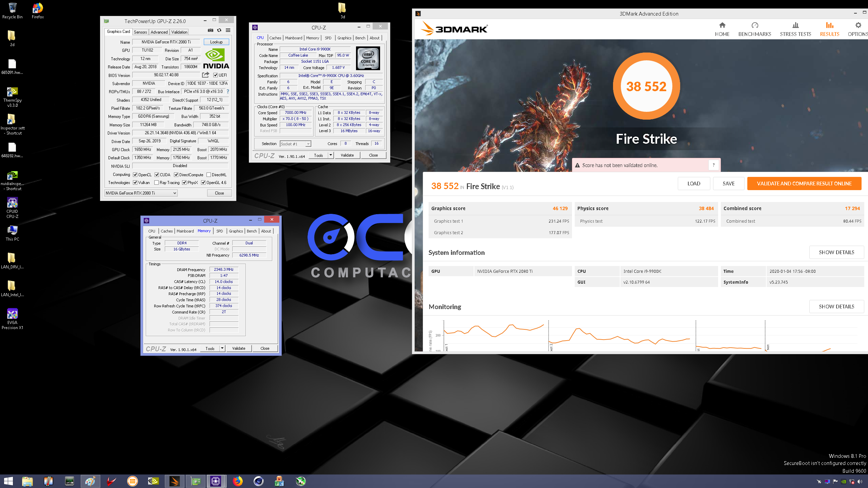Click the NVIDIA logo in GPU-Z
Image resolution: width=868 pixels, height=488 pixels.
click(216, 59)
